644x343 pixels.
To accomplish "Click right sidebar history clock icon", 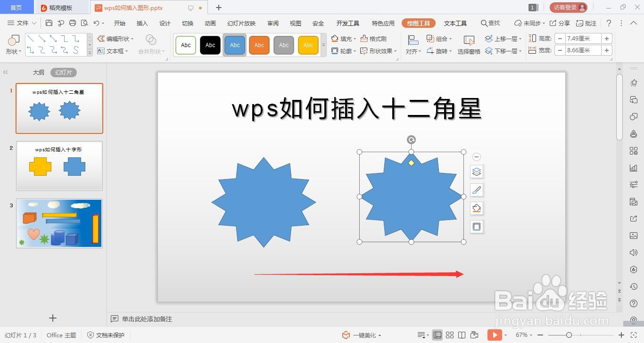I will tap(634, 287).
